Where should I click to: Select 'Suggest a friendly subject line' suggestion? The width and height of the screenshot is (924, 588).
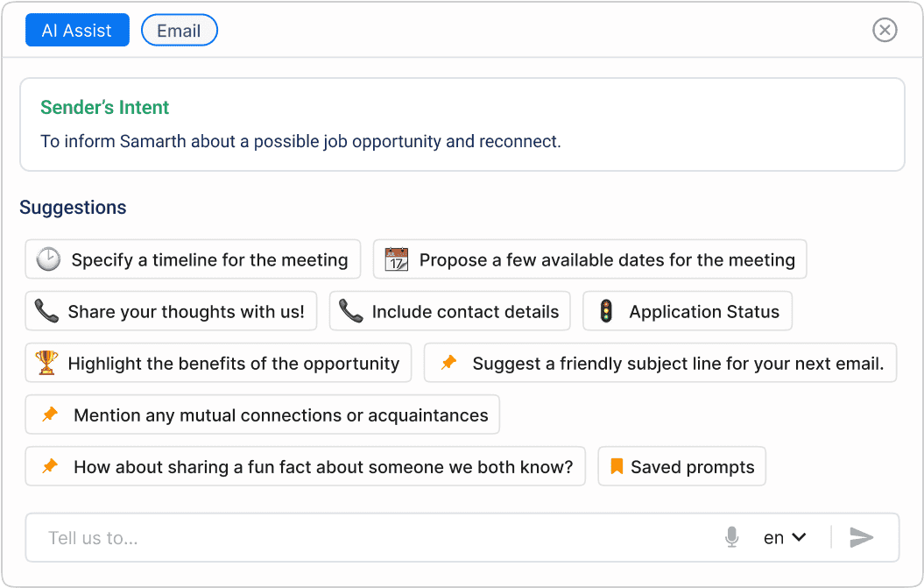(x=678, y=363)
